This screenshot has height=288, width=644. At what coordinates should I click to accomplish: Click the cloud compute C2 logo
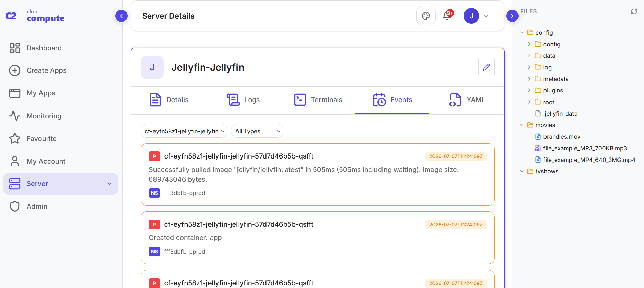(35, 16)
